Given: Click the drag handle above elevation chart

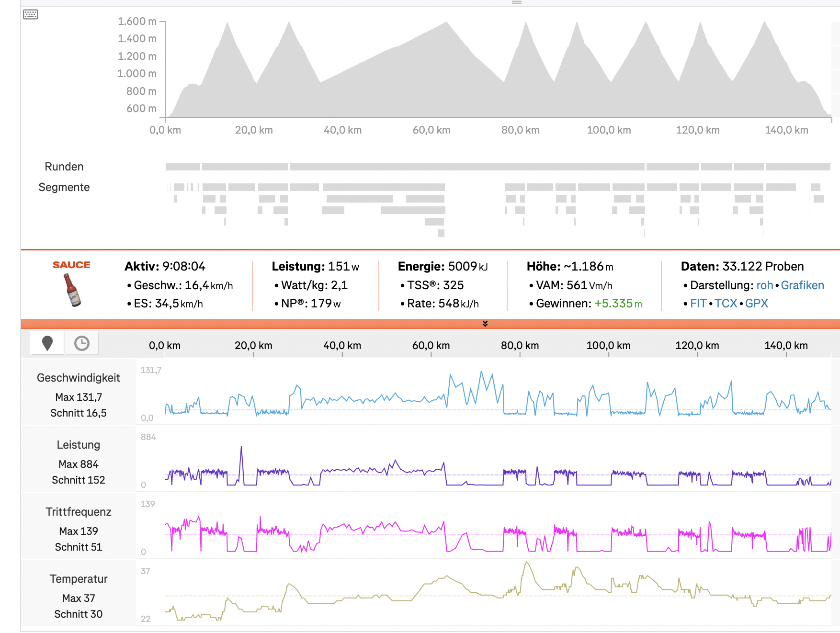Looking at the screenshot, I should 517,2.
